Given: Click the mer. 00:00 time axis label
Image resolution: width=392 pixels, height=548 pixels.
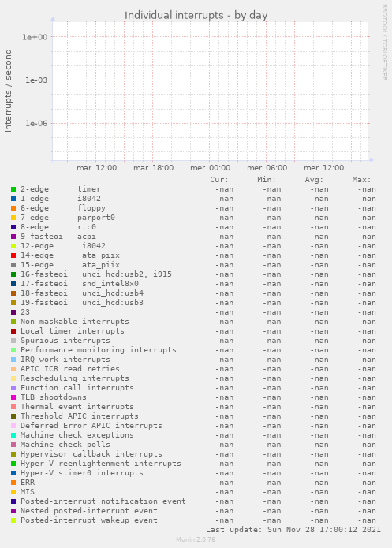Looking at the screenshot, I should pos(210,168).
